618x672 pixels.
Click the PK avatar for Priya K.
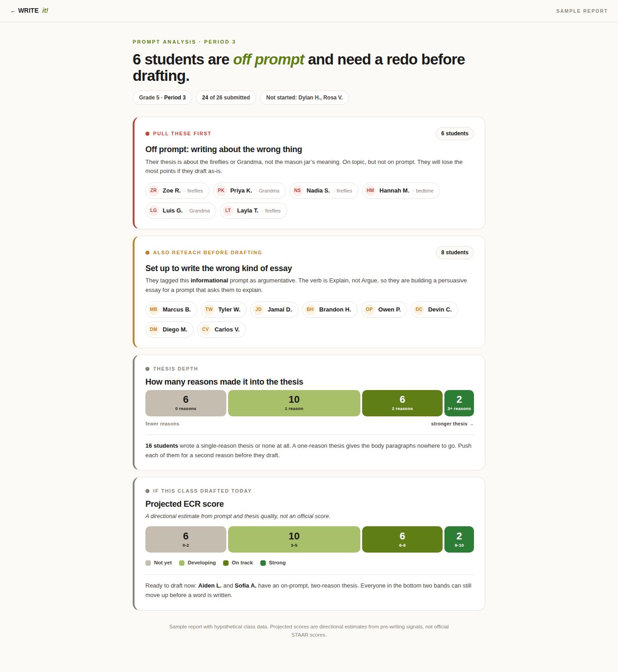tap(221, 191)
